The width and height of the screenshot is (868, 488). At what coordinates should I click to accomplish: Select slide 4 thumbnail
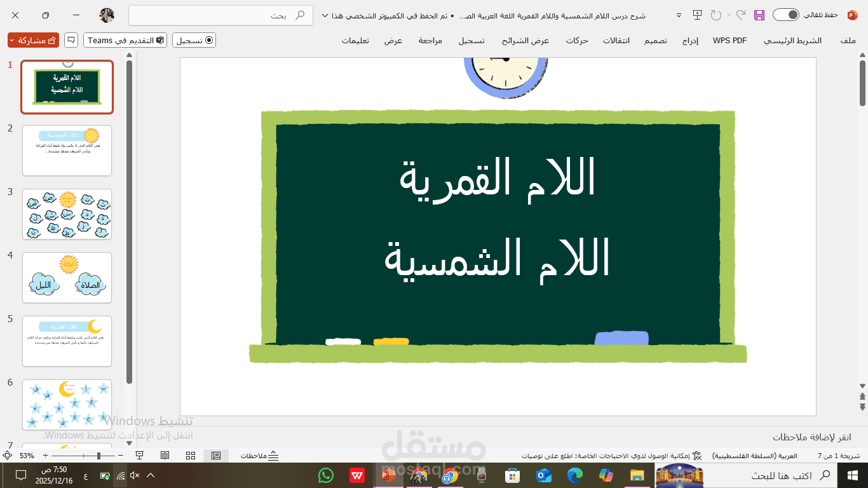(x=67, y=278)
